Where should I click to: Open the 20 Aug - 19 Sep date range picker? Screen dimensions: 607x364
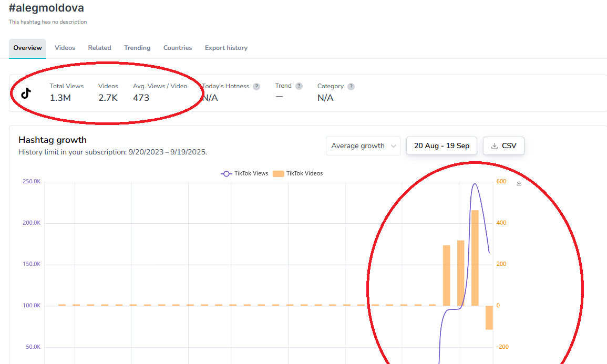tap(441, 146)
